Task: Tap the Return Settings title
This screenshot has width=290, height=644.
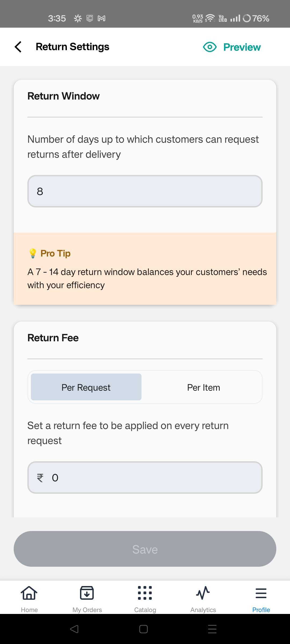Action: 73,47
